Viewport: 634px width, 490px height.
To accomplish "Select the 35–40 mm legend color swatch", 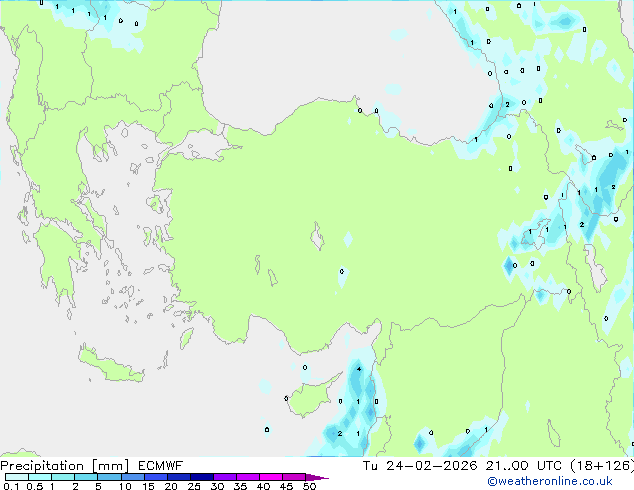I will pos(248,477).
